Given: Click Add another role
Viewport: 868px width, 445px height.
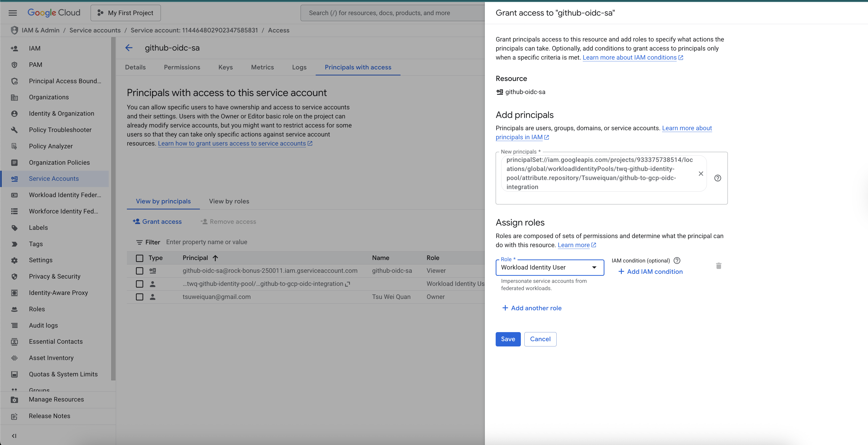Looking at the screenshot, I should 532,308.
